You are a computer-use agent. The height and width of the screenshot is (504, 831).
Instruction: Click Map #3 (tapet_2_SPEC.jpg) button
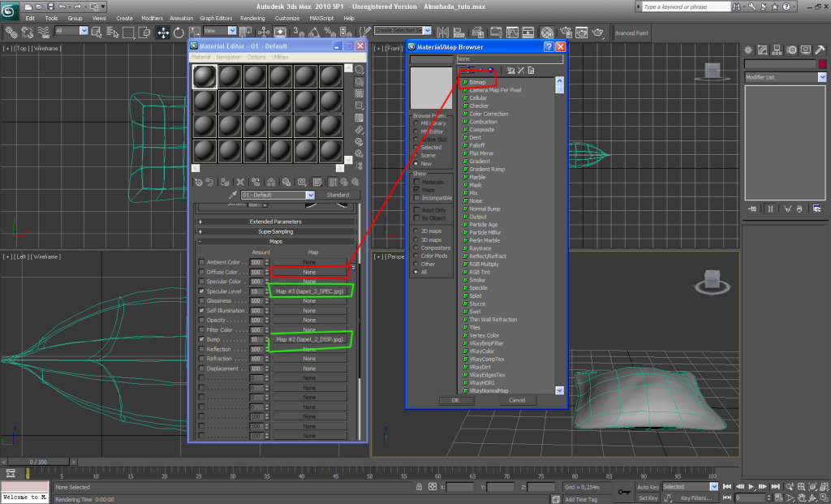309,291
